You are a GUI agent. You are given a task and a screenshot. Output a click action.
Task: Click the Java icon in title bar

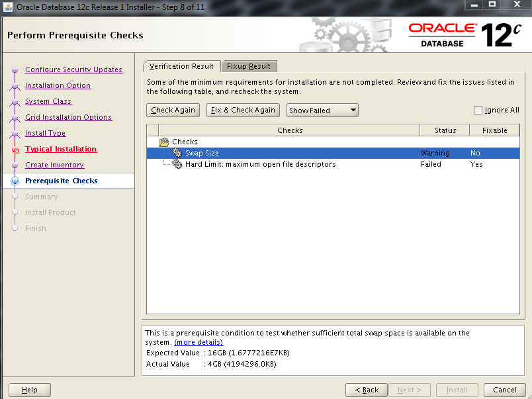(x=7, y=6)
